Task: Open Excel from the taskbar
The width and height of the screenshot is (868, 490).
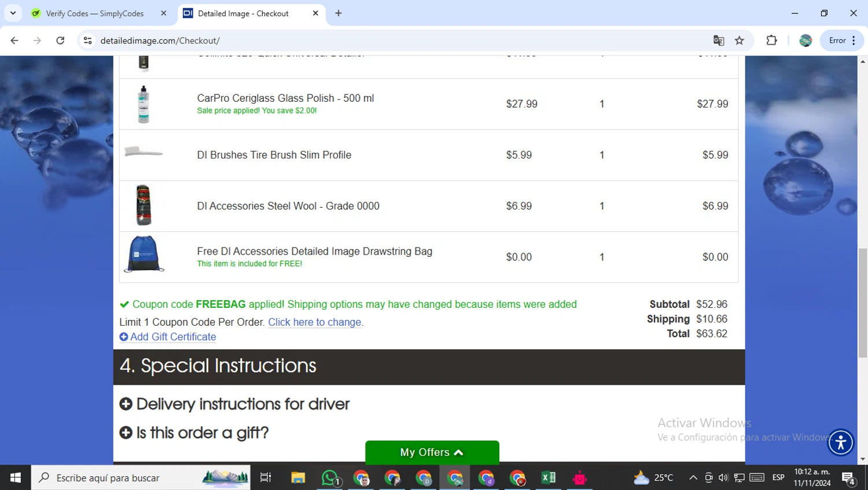Action: click(548, 478)
